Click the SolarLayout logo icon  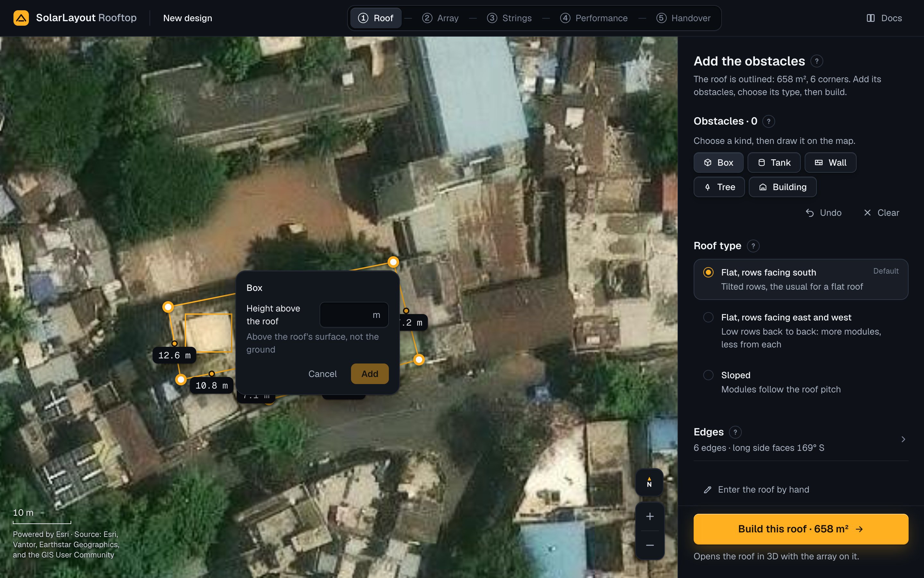click(21, 18)
